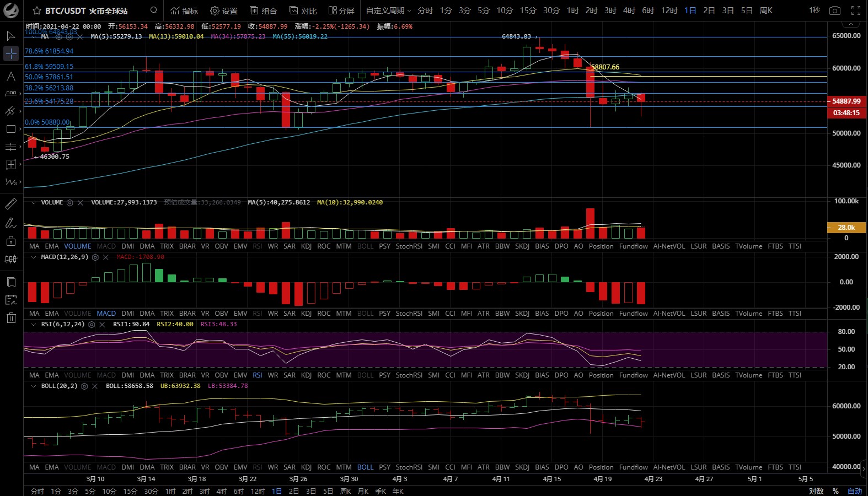Toggle auto scale 自动

[x=855, y=491]
